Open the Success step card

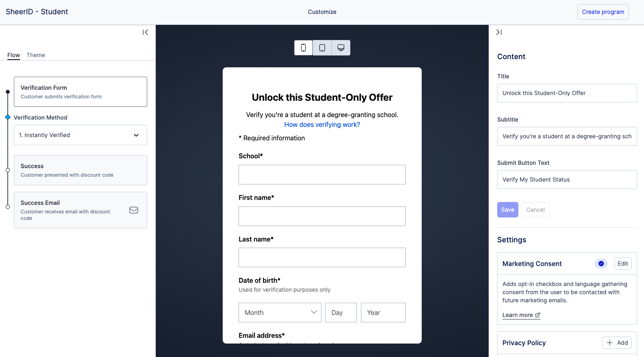(x=80, y=170)
